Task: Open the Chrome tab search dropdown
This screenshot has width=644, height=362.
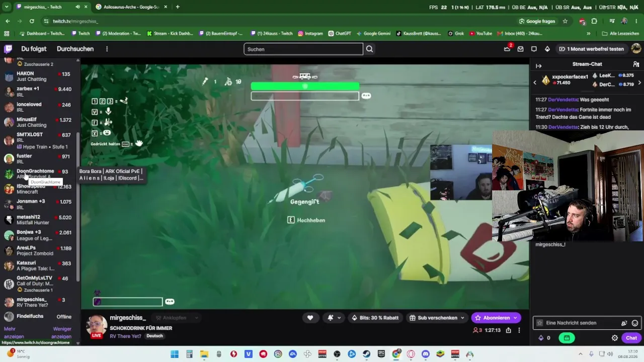Action: [x=7, y=7]
